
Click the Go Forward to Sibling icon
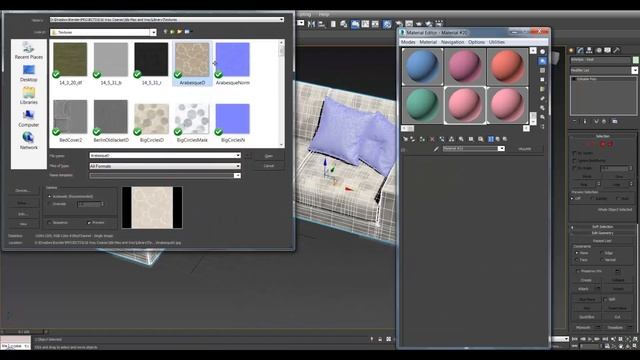coord(505,139)
